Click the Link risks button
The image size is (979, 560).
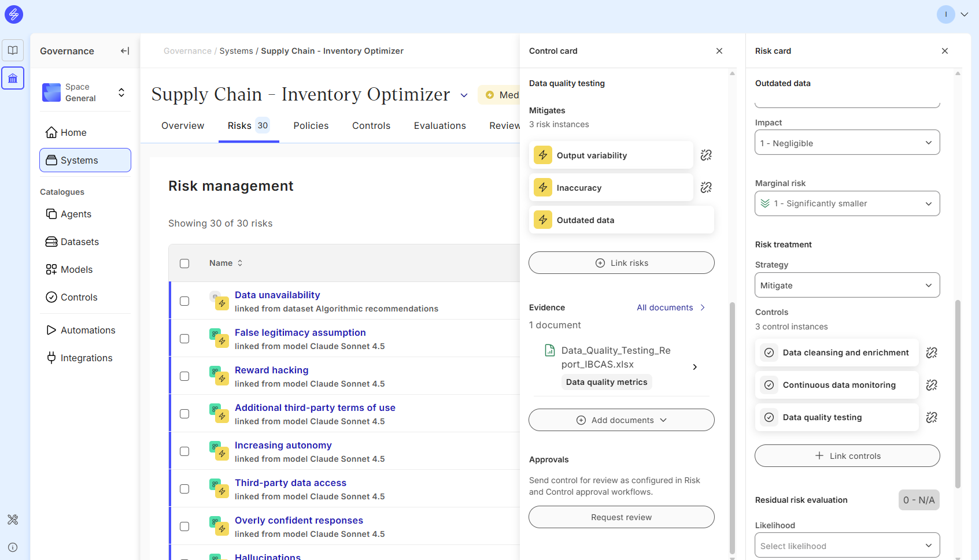(621, 263)
